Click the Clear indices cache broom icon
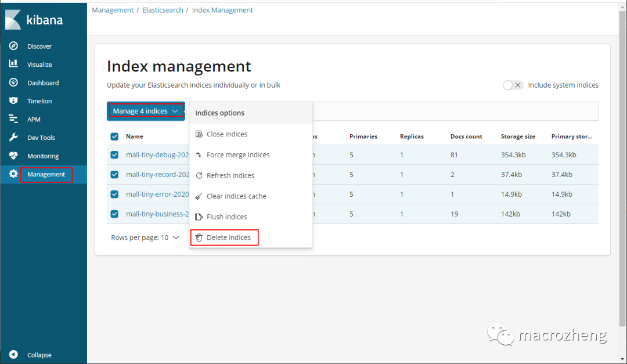Viewport: 627px width, 364px height. point(199,196)
